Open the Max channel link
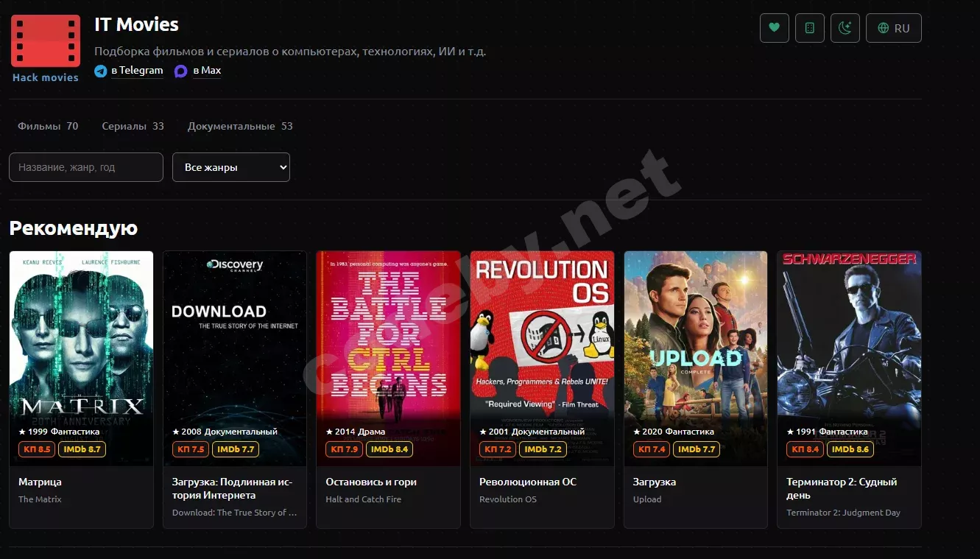 (x=207, y=71)
